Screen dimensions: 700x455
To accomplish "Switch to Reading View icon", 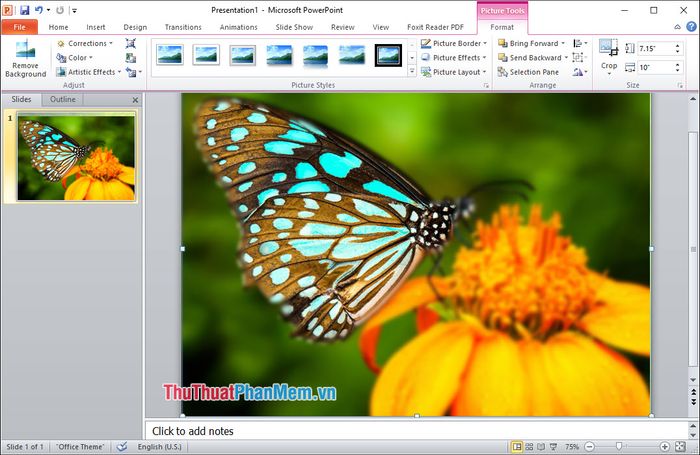I will 541,447.
